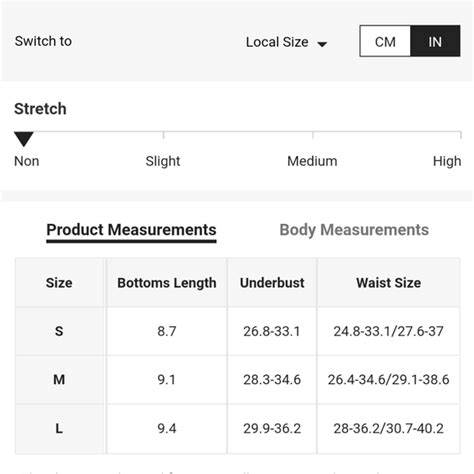Viewport: 474px width, 474px height.
Task: Select the size M row
Action: (x=238, y=380)
